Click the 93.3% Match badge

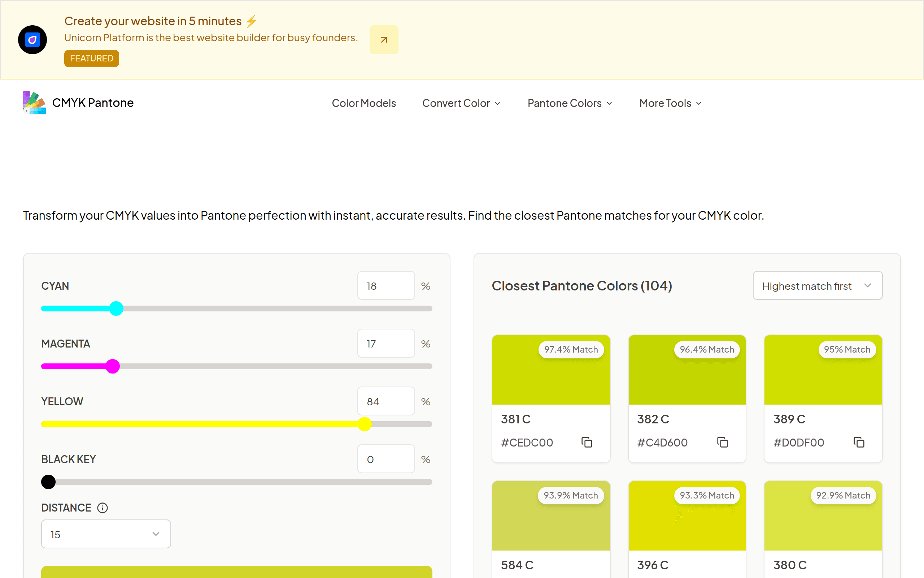pyautogui.click(x=707, y=495)
